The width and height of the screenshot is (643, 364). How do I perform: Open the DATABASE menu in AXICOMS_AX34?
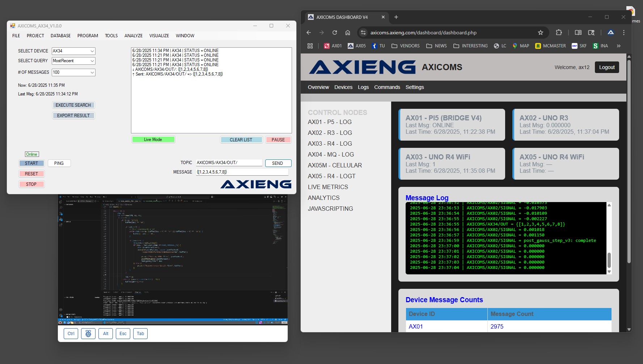(60, 35)
